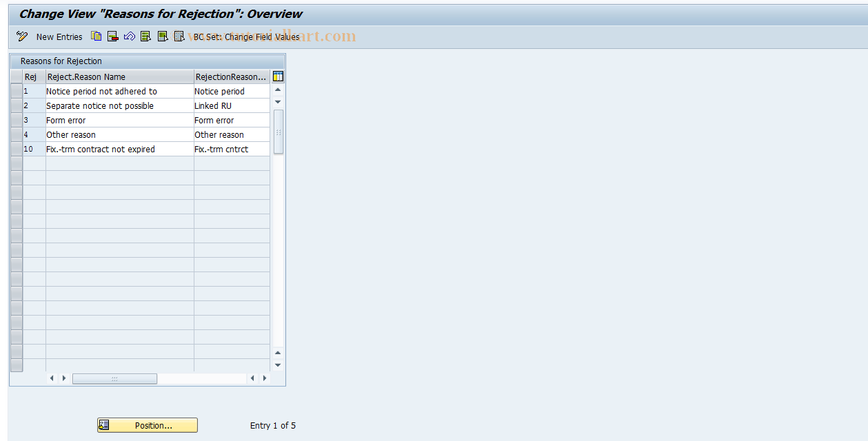Click the vertical scrollbar up arrow at top

[x=278, y=90]
